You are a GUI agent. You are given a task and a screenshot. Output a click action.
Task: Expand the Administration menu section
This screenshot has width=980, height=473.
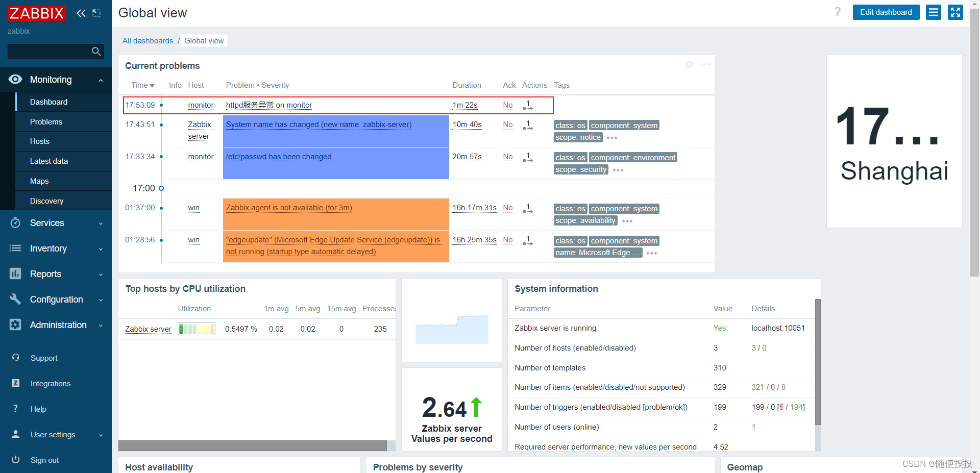[101, 326]
